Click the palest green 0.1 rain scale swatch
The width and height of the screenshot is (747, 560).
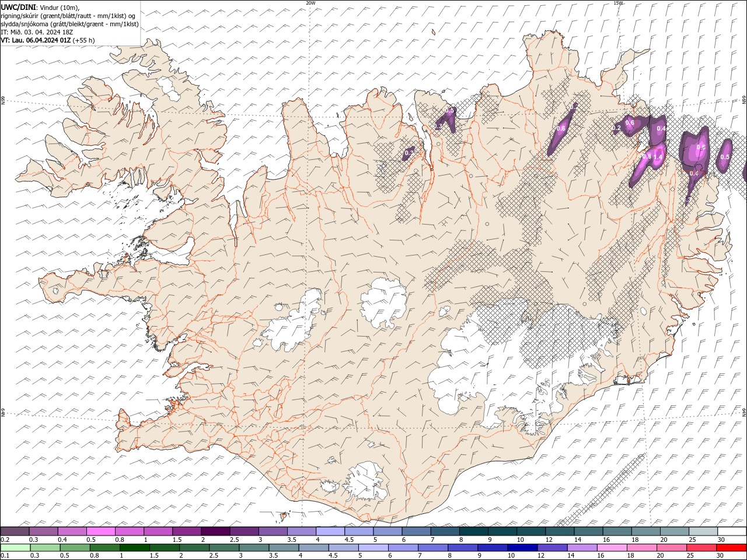[16, 548]
